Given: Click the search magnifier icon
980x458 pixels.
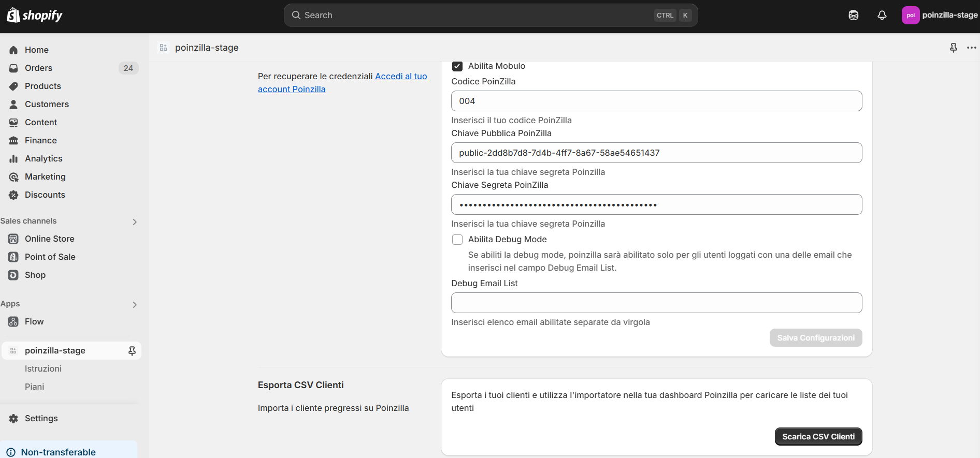Looking at the screenshot, I should [296, 15].
